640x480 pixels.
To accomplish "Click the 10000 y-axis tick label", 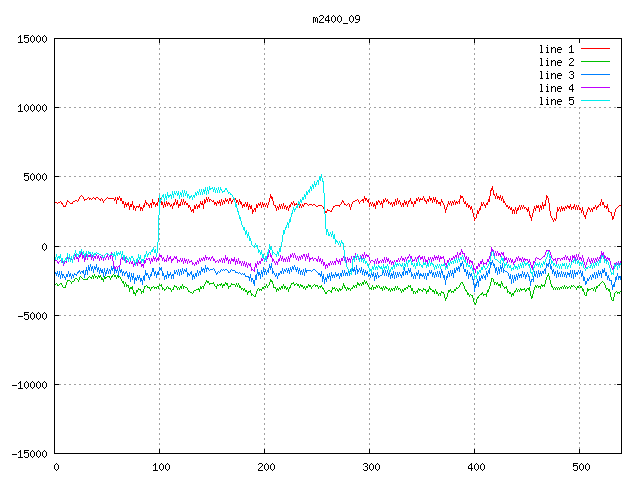I will pos(31,108).
